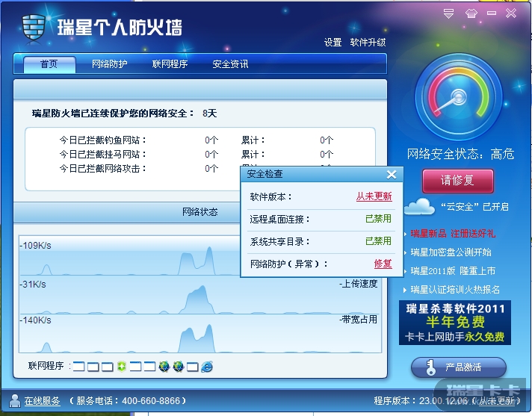
Task: Click the 修复 link next to 网络防护(异常)
Action: 383,264
